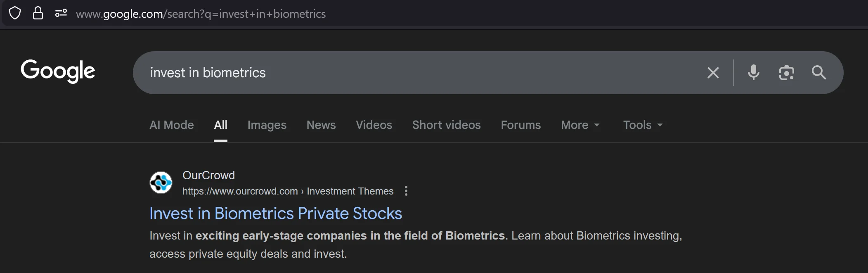Screen dimensions: 868x273
Task: Select the AI Mode tab
Action: [x=172, y=125]
